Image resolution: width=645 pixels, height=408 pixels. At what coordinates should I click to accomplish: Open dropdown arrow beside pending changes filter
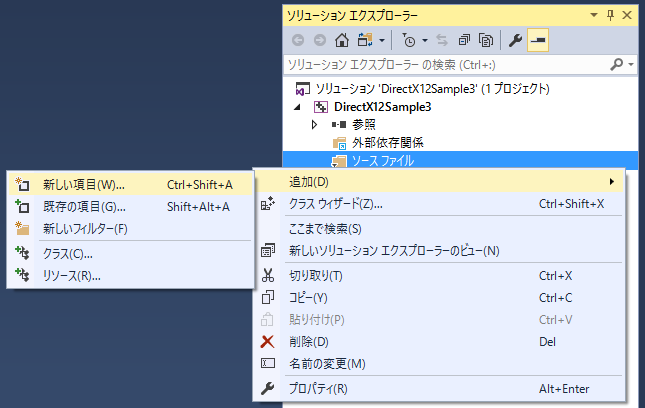pyautogui.click(x=425, y=40)
